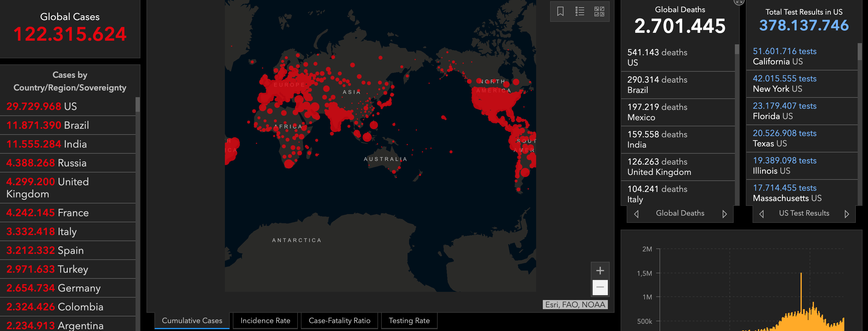The height and width of the screenshot is (331, 868).
Task: Zoom out on the map
Action: pyautogui.click(x=600, y=287)
